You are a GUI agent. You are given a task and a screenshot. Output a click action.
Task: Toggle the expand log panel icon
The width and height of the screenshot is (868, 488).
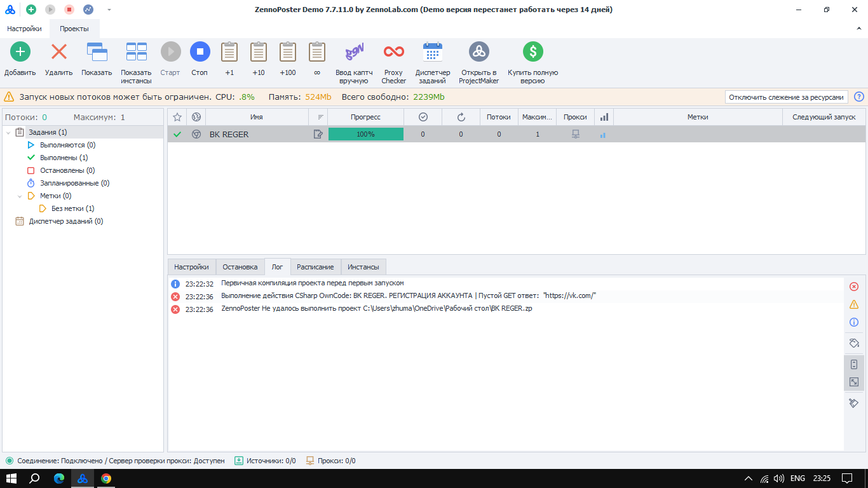click(x=854, y=382)
